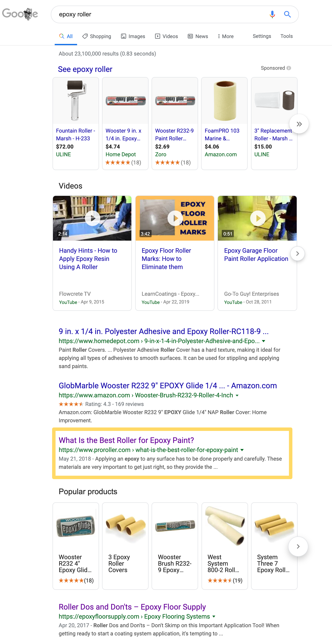Expand the proroller.com URL dropdown arrow

[242, 450]
